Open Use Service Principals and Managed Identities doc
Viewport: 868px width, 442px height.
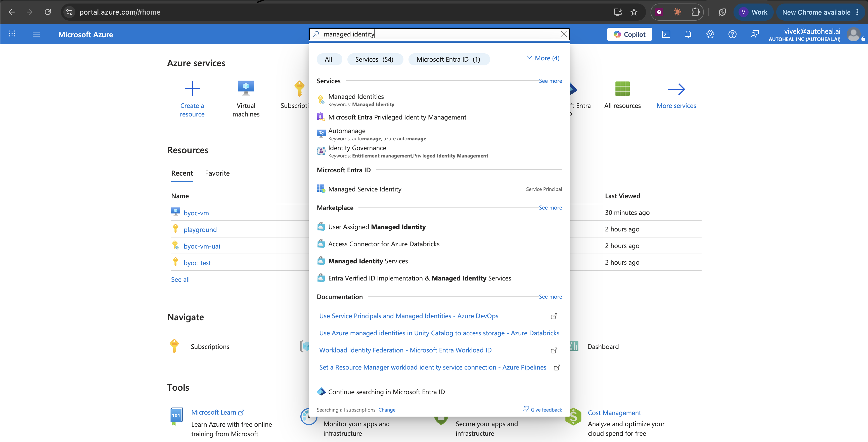click(x=409, y=316)
